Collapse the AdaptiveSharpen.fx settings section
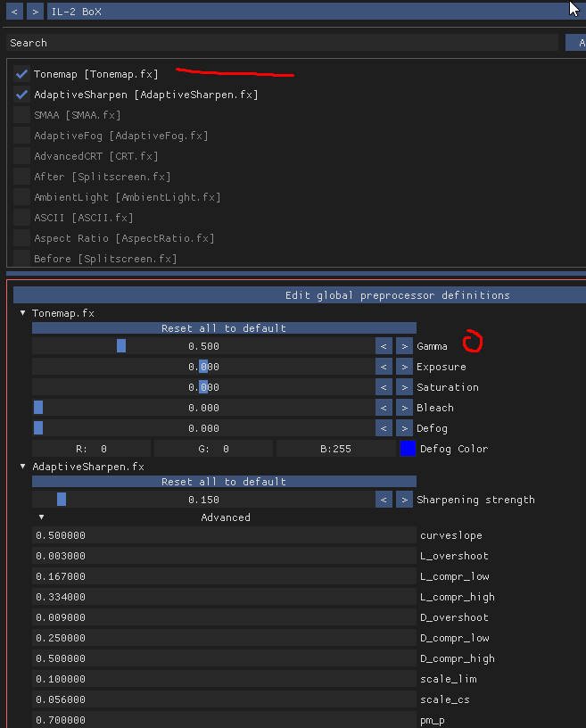This screenshot has height=728, width=586. 23,467
